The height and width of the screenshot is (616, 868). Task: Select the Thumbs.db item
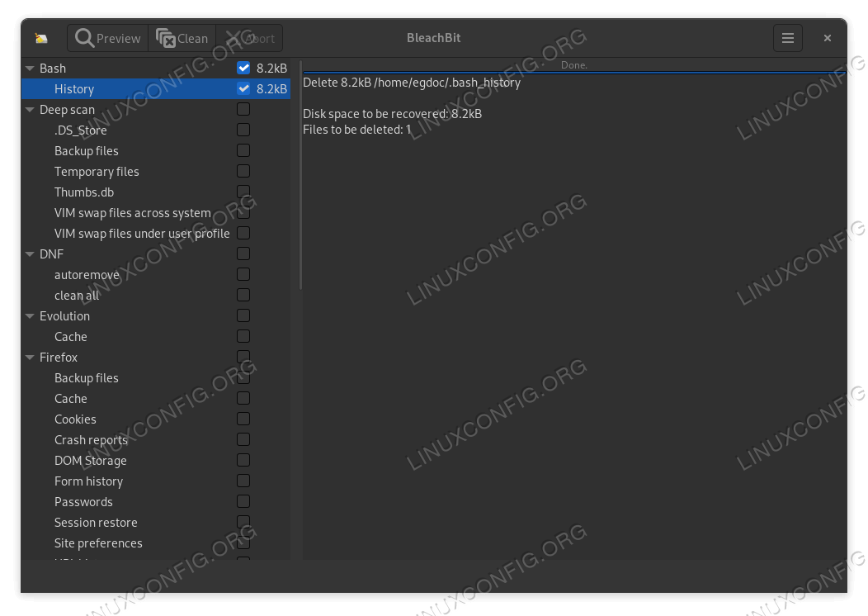click(156, 192)
